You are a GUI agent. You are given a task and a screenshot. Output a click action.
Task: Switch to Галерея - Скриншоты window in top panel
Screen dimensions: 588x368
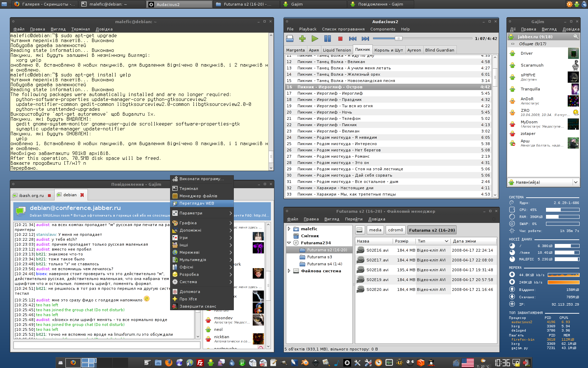click(x=44, y=4)
